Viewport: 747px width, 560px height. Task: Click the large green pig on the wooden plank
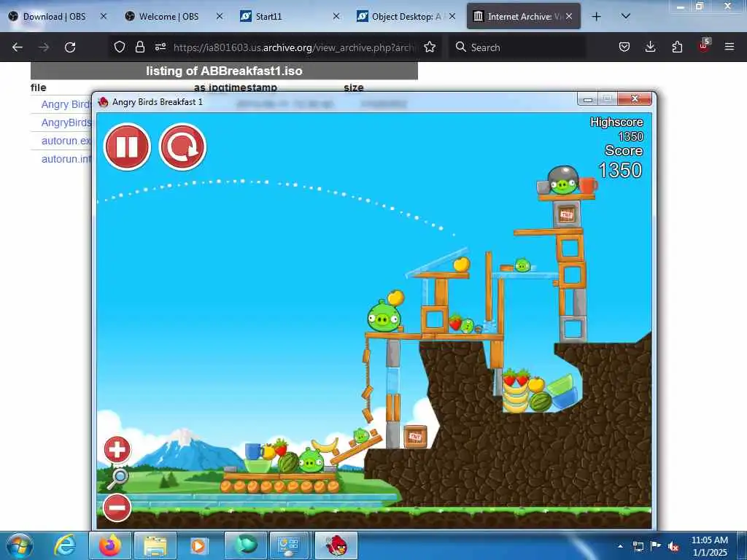point(384,316)
